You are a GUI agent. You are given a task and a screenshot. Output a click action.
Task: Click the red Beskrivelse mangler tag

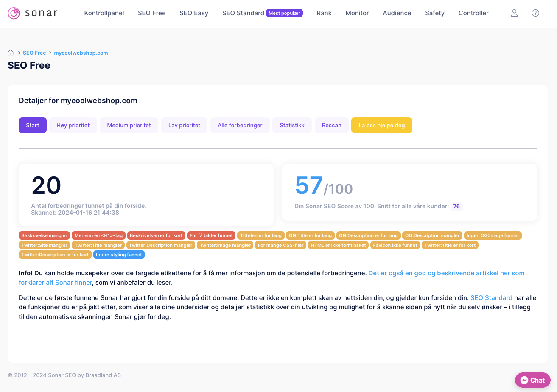click(44, 235)
